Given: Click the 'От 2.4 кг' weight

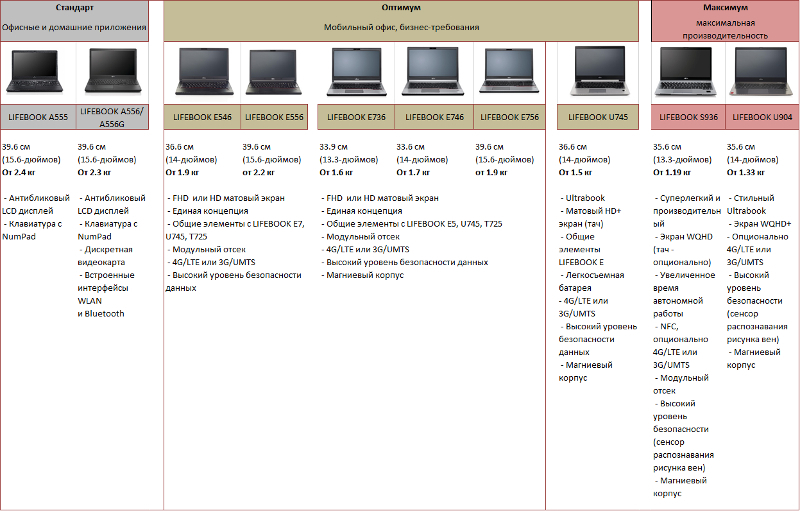Looking at the screenshot, I should click(19, 172).
